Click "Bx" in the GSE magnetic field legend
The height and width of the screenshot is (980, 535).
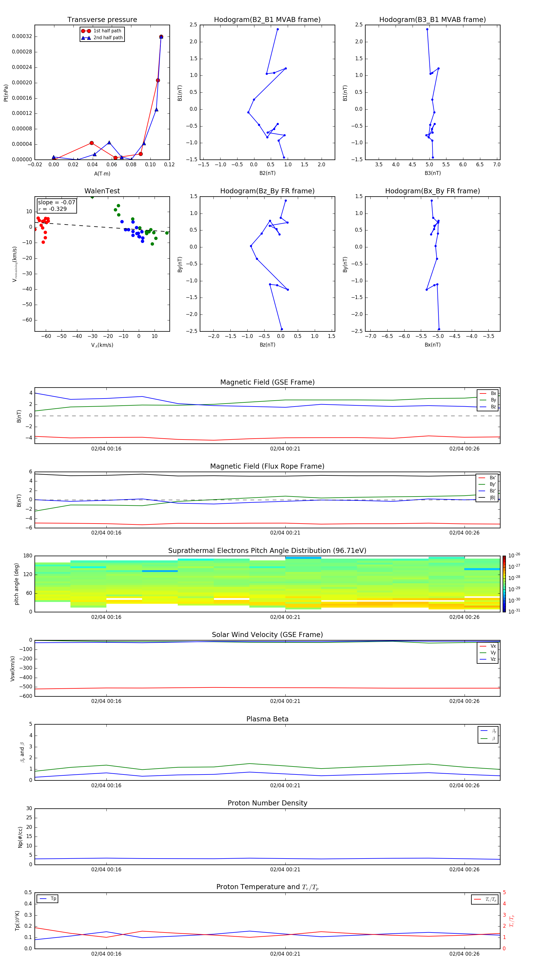(x=493, y=393)
